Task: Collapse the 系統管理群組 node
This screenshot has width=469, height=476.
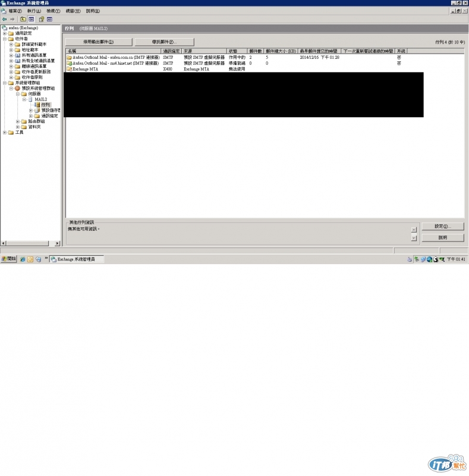Action: pyautogui.click(x=5, y=83)
